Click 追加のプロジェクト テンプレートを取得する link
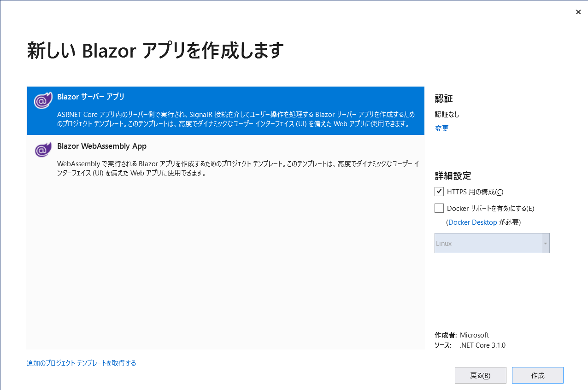 click(x=82, y=363)
